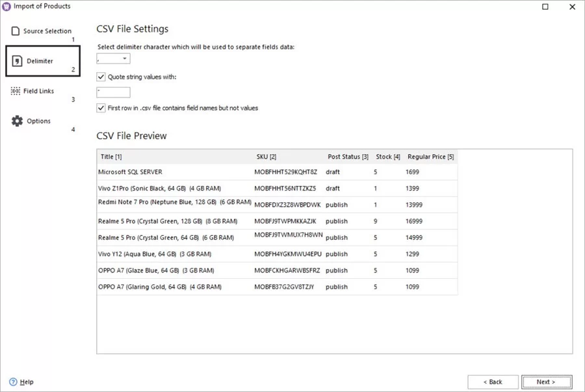Uncheck the Quote string values with checkbox

tap(101, 77)
